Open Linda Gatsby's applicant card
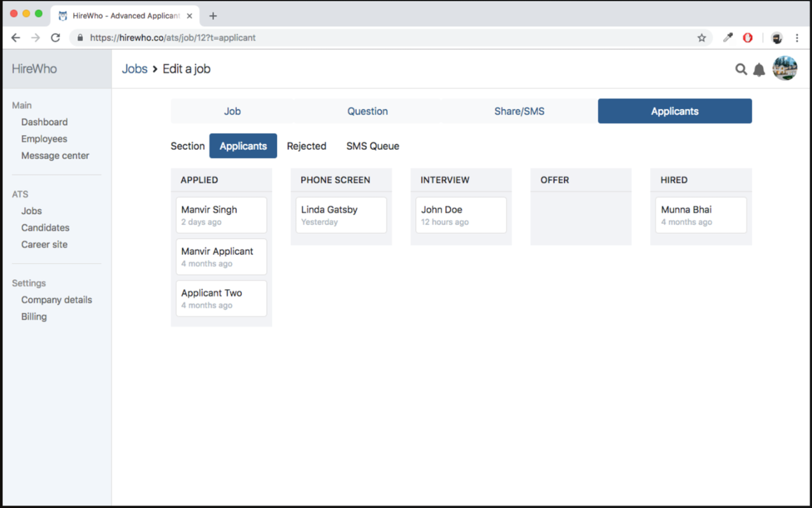Image resolution: width=812 pixels, height=508 pixels. [x=341, y=215]
